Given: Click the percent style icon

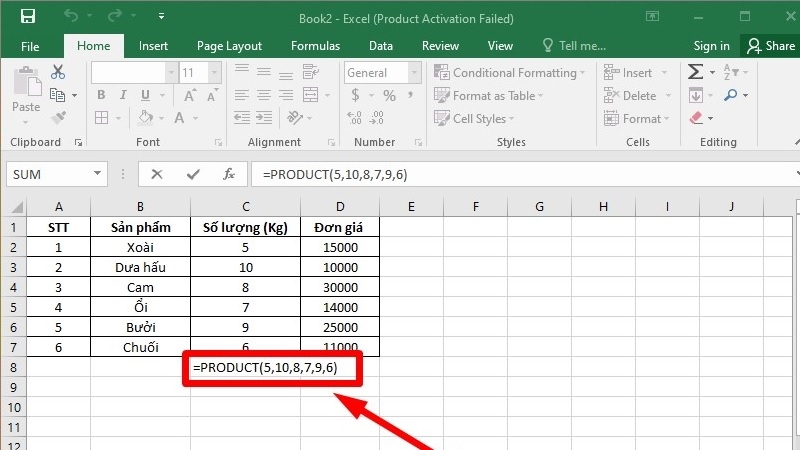Looking at the screenshot, I should pyautogui.click(x=389, y=95).
